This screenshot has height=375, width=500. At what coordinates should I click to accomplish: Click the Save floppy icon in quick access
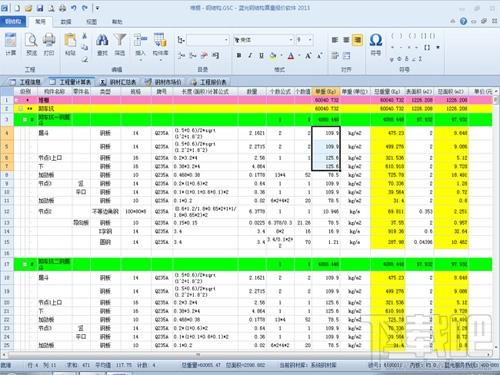click(x=40, y=8)
